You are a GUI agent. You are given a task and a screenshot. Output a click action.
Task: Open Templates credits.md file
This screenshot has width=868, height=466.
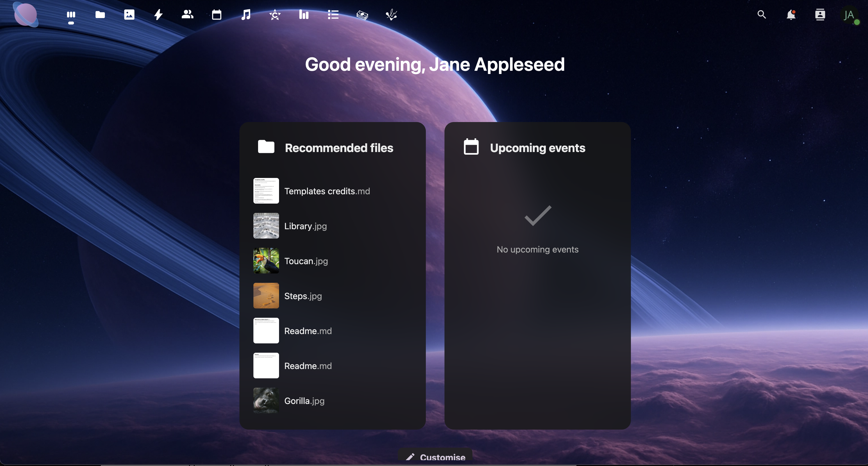tap(327, 191)
